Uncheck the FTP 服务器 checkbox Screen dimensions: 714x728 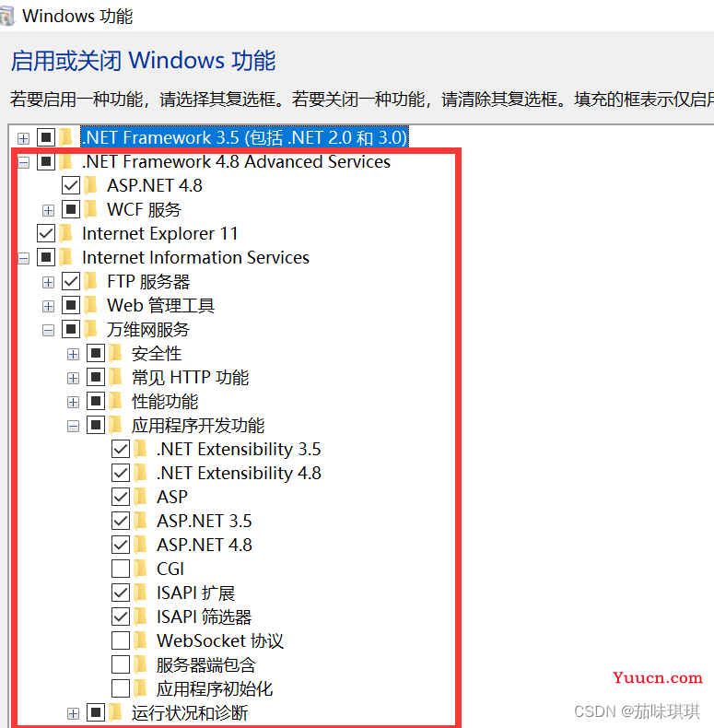click(x=71, y=281)
